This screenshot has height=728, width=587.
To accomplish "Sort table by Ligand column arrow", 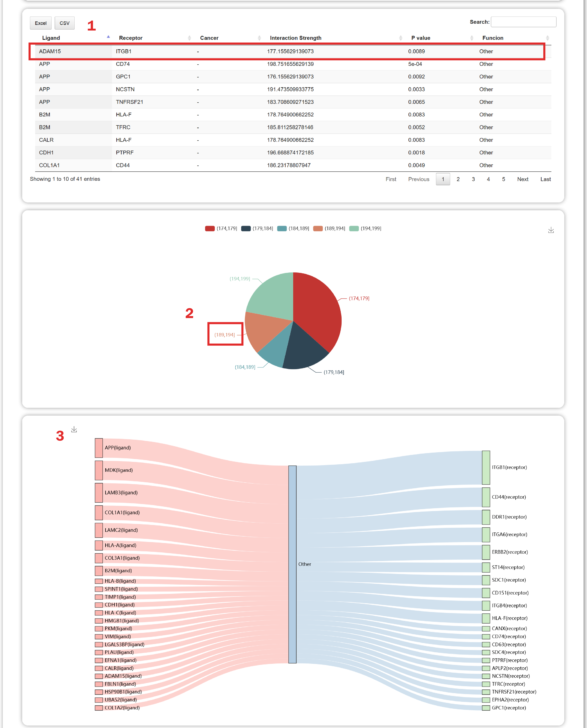I will [108, 37].
